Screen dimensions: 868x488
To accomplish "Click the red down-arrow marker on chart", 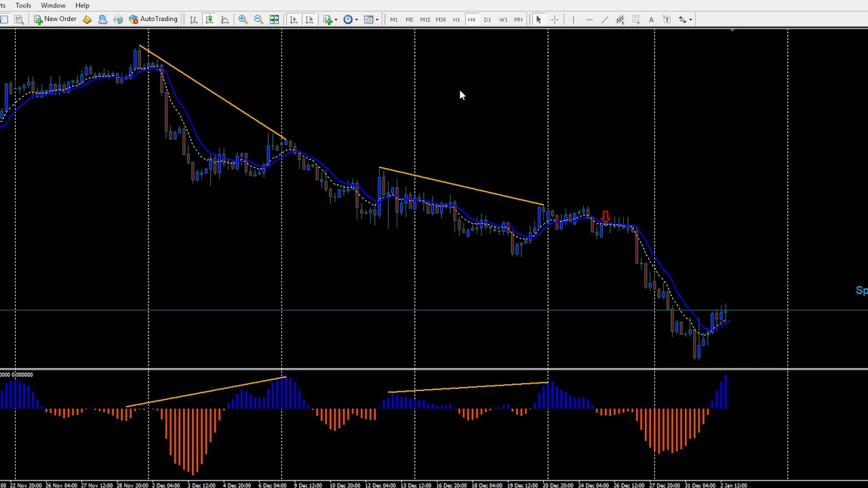I will point(606,216).
